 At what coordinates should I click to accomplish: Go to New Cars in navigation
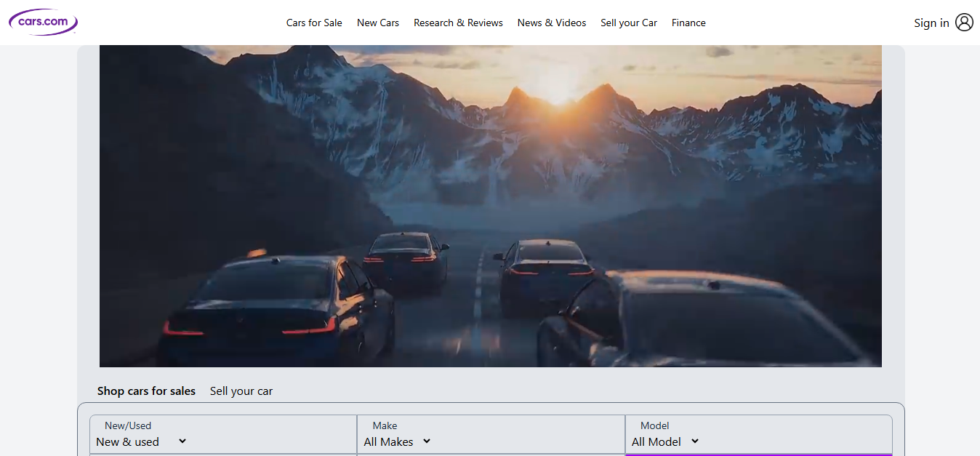[x=378, y=23]
